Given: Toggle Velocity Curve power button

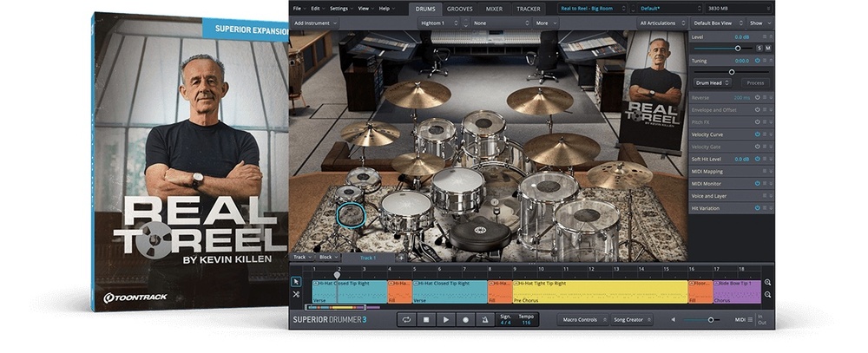Looking at the screenshot, I should [x=757, y=134].
